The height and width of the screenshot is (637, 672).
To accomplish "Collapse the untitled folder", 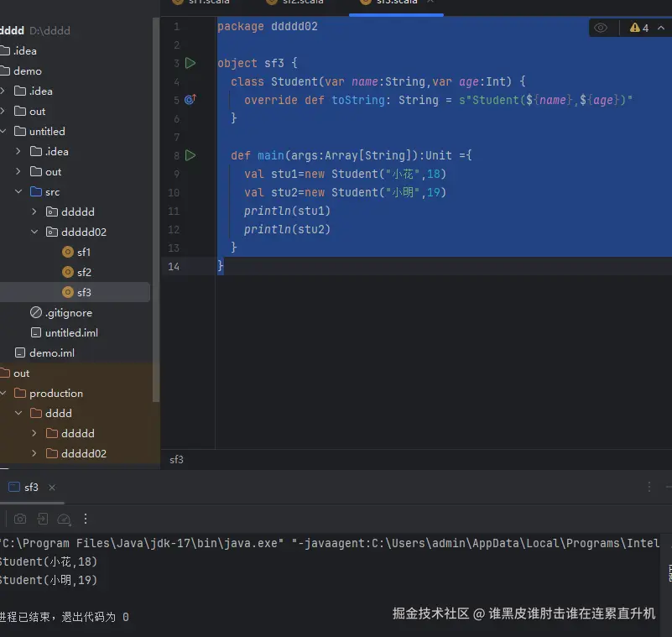I will point(3,131).
